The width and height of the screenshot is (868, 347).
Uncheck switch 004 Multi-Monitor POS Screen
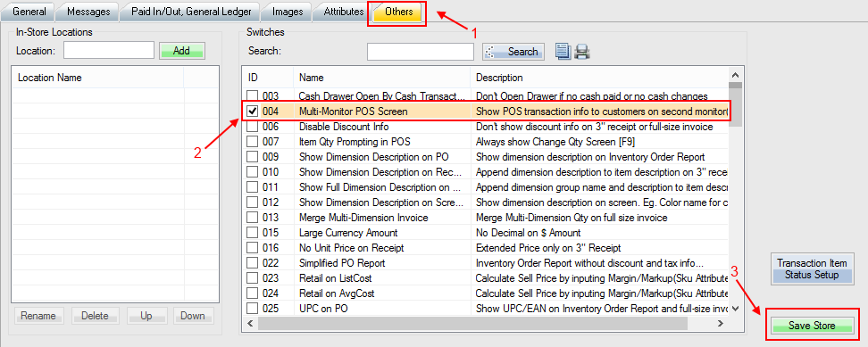pyautogui.click(x=253, y=112)
